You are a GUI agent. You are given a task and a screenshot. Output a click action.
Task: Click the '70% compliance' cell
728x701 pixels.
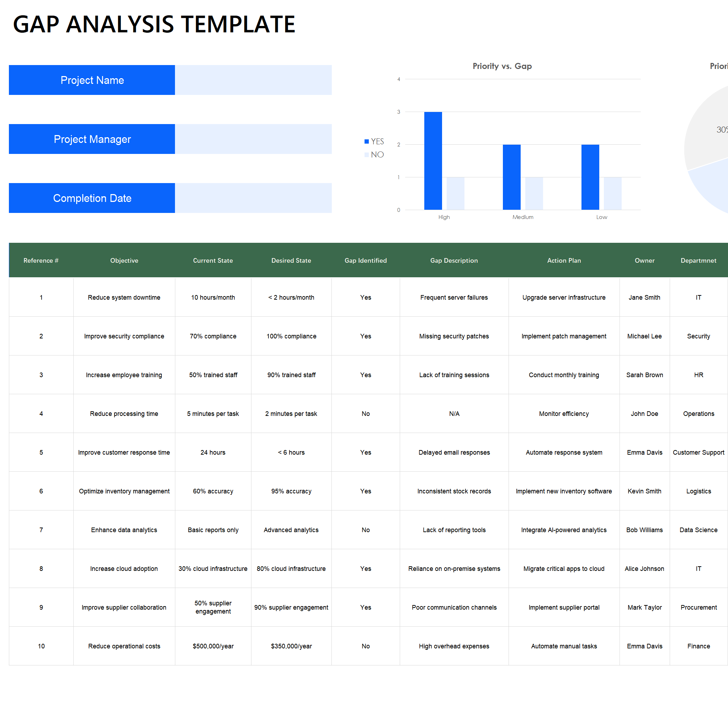[x=213, y=336]
